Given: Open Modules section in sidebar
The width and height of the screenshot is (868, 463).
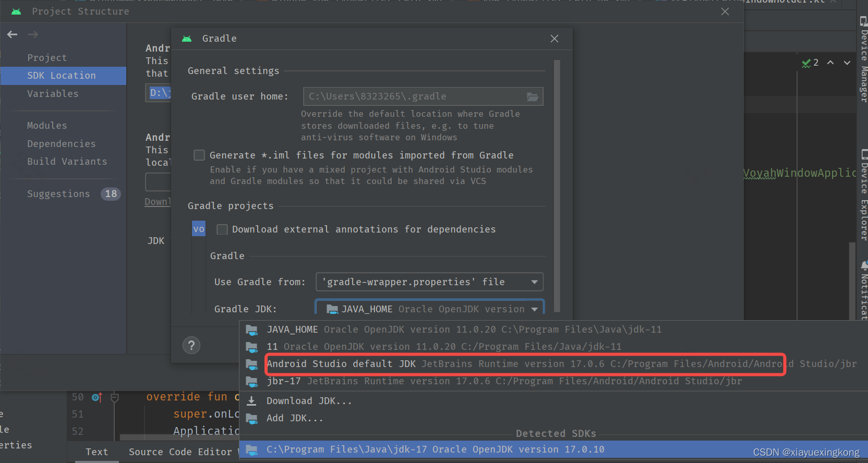Looking at the screenshot, I should tap(47, 126).
